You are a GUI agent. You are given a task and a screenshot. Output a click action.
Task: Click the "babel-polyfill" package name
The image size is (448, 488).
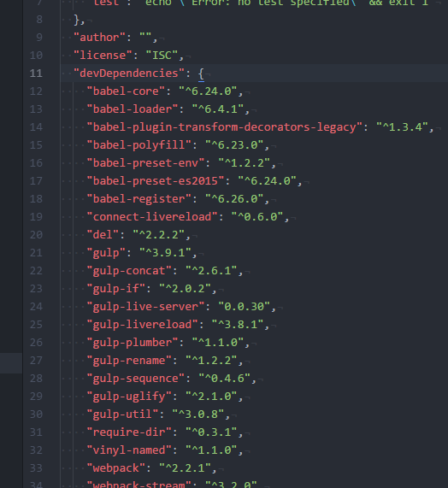139,145
